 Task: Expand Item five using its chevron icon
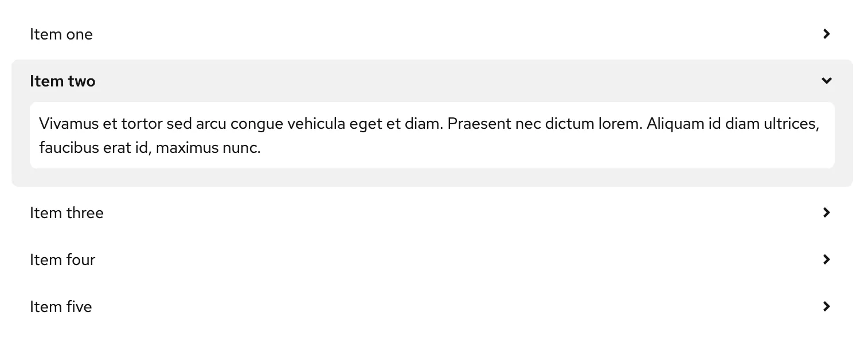pyautogui.click(x=826, y=306)
